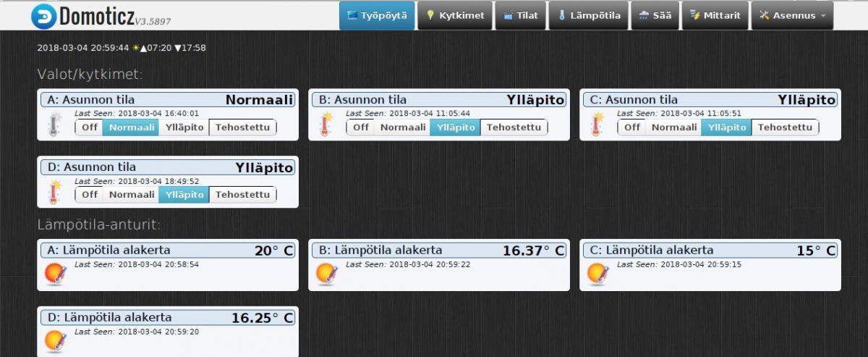Viewport: 868px width, 357px height.
Task: Open the Mittarit tab
Action: click(715, 15)
